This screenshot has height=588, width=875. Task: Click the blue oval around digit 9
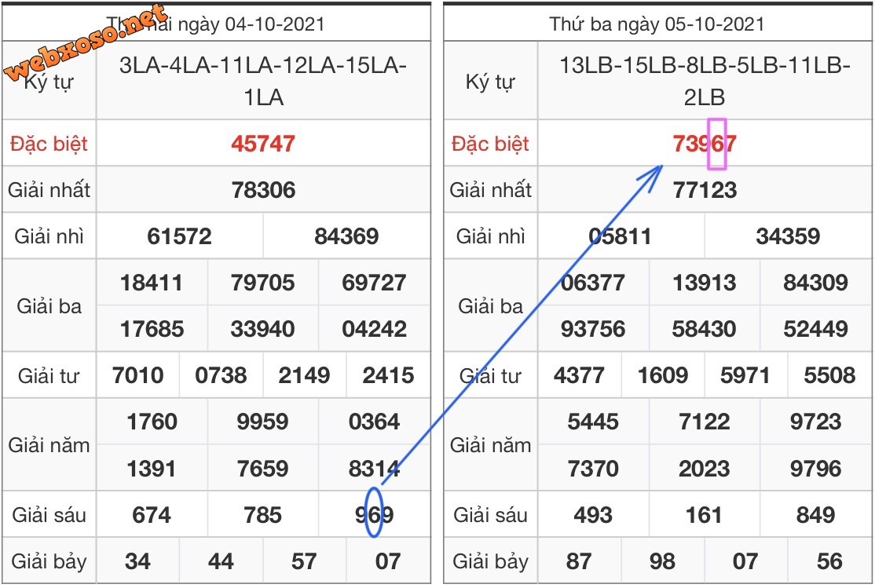tap(374, 513)
